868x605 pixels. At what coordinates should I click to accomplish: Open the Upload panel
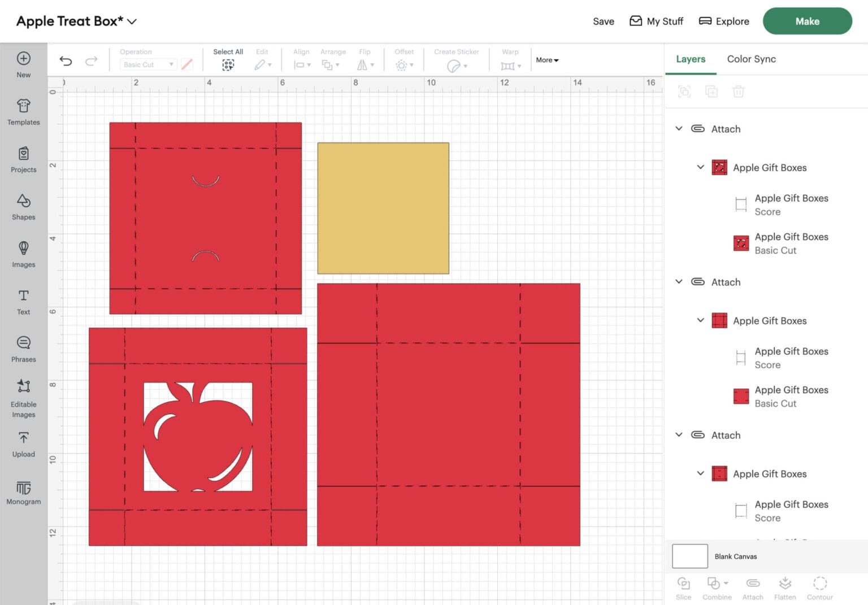tap(23, 444)
